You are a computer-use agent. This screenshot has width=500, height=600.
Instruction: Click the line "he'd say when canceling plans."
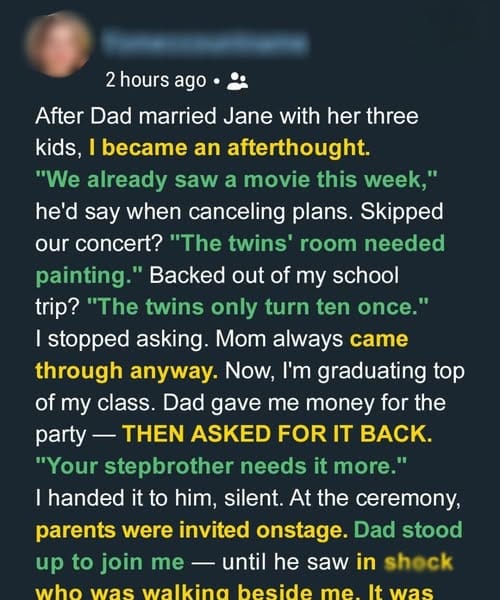click(x=194, y=212)
